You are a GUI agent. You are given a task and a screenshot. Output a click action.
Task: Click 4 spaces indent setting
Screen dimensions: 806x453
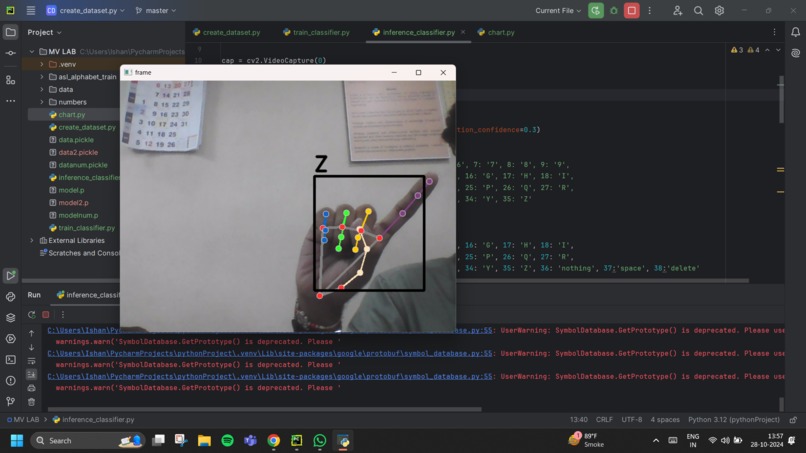(x=665, y=420)
